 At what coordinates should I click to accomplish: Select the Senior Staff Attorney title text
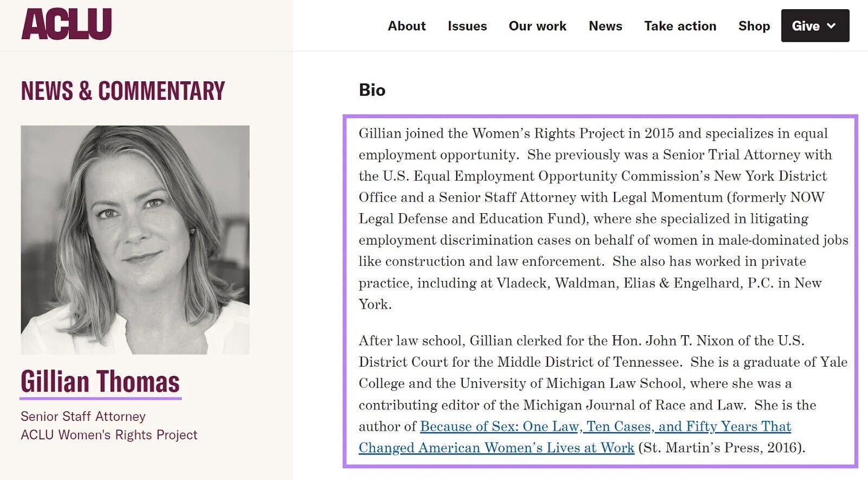tap(82, 417)
